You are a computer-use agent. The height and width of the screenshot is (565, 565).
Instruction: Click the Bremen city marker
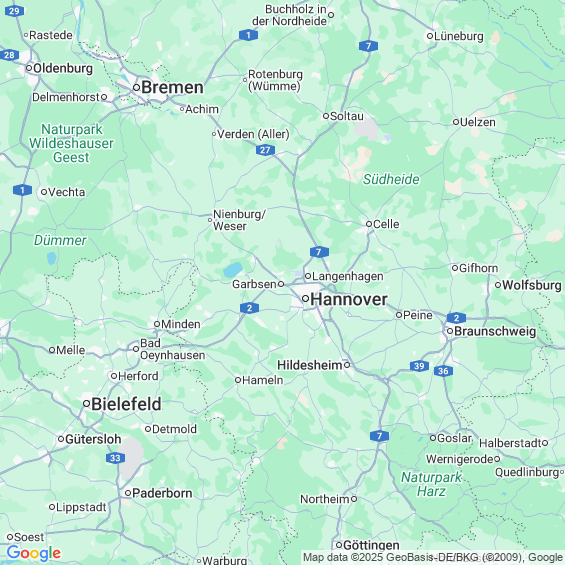coord(136,87)
